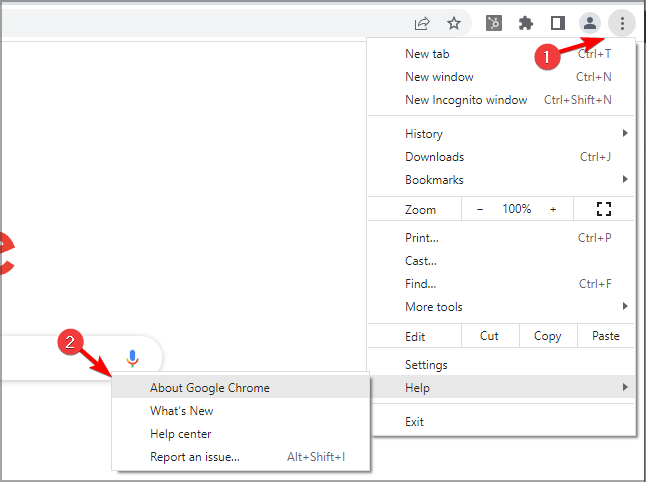Click the Copy button in Edit row
646x482 pixels.
tap(548, 336)
